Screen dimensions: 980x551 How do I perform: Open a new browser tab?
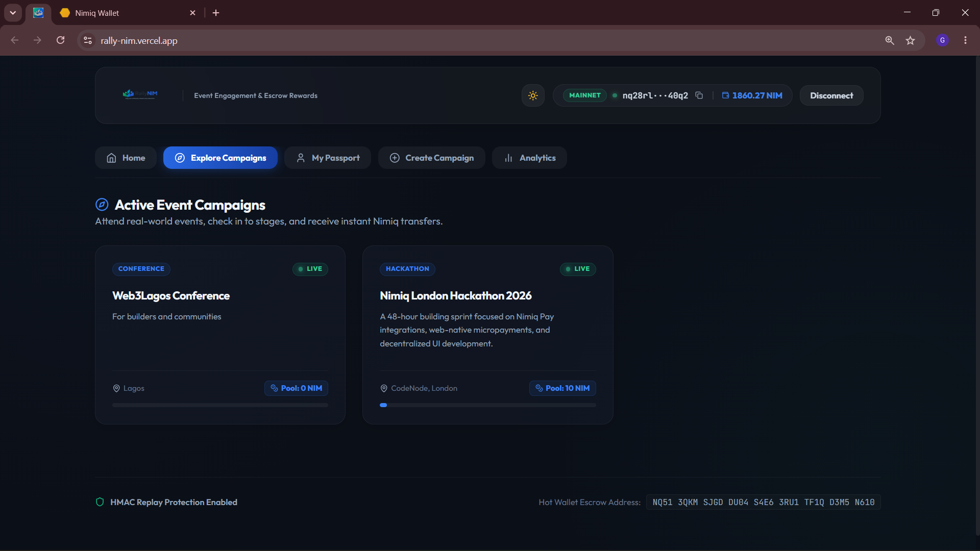[x=216, y=13]
